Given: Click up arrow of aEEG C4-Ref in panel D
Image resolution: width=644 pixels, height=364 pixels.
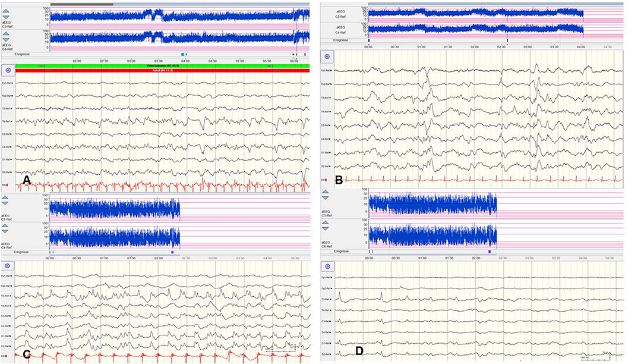Looking at the screenshot, I should click(x=326, y=223).
